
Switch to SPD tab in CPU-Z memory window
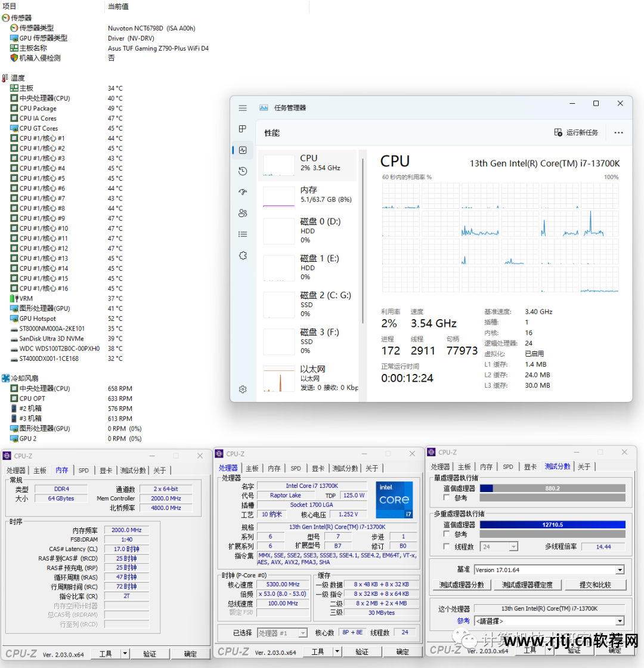click(83, 471)
